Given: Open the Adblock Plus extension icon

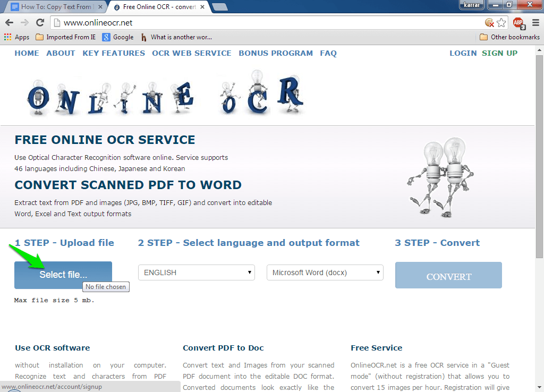Looking at the screenshot, I should tap(518, 22).
